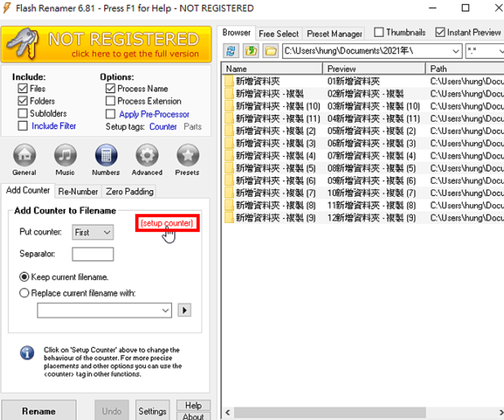Switch to the Zero Padding tab
This screenshot has height=420, width=504.
(130, 192)
